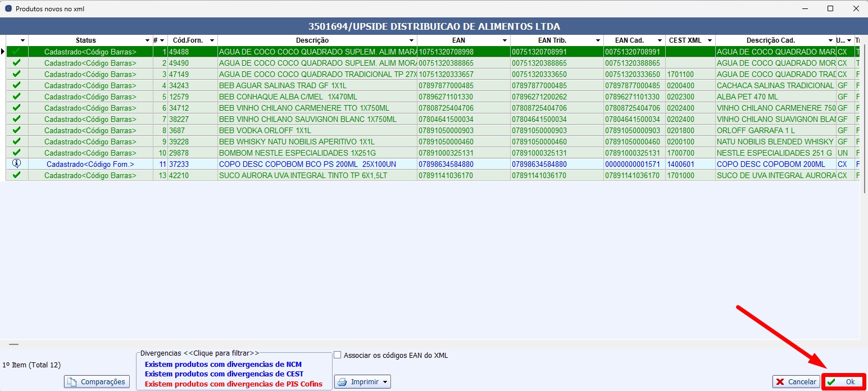Expand the Imprimir dropdown arrow
Screen dimensions: 868x391
385,382
